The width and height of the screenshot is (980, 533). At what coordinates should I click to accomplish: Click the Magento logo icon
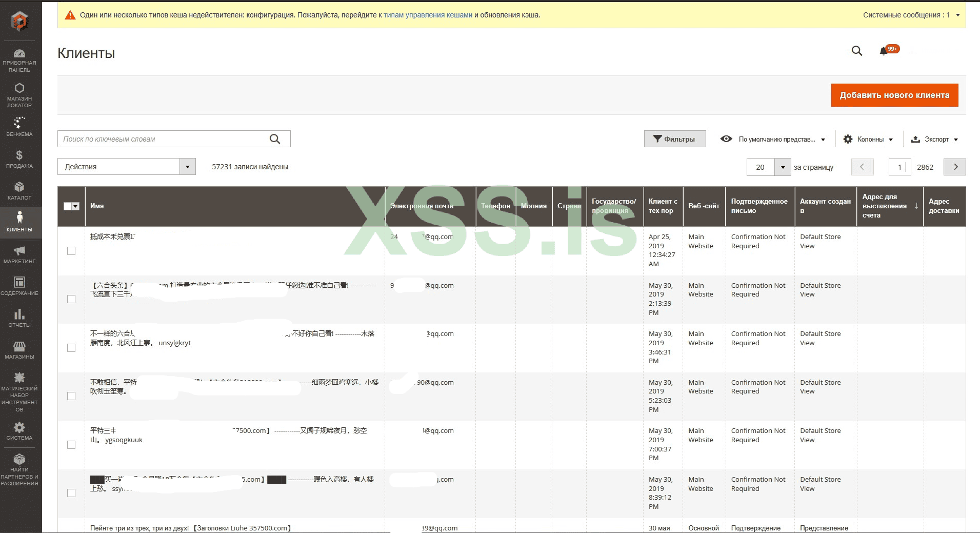pos(20,21)
